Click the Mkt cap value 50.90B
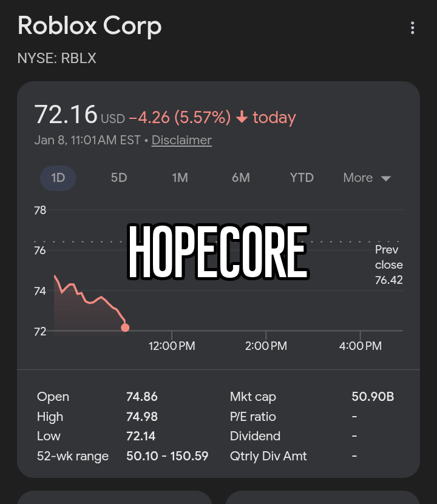This screenshot has height=504, width=437. [x=373, y=397]
